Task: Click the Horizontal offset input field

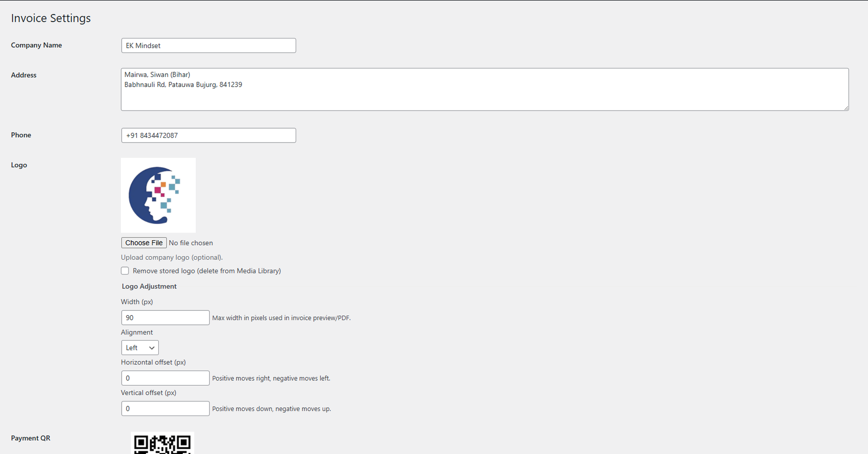Action: 165,378
